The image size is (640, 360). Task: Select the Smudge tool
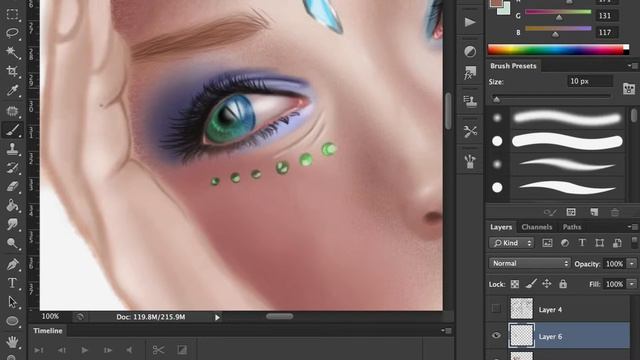point(12,224)
